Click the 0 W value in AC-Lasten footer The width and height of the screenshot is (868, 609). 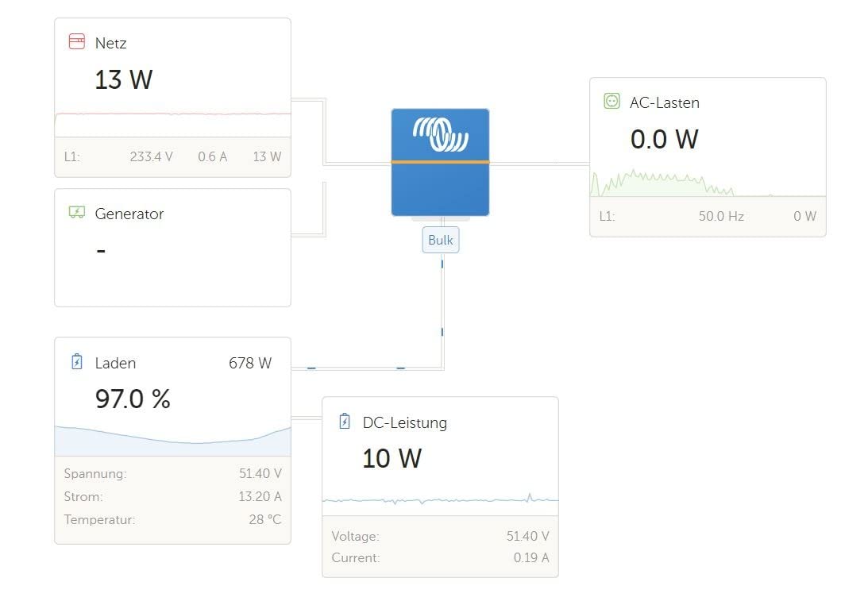[804, 217]
